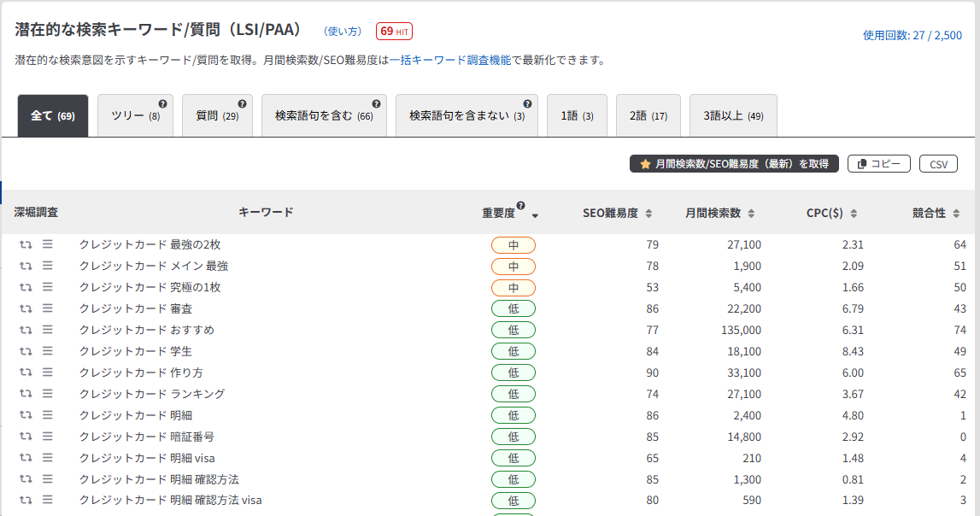Switch to the 検索語句を含む tab
This screenshot has height=516, width=980.
pos(324,116)
